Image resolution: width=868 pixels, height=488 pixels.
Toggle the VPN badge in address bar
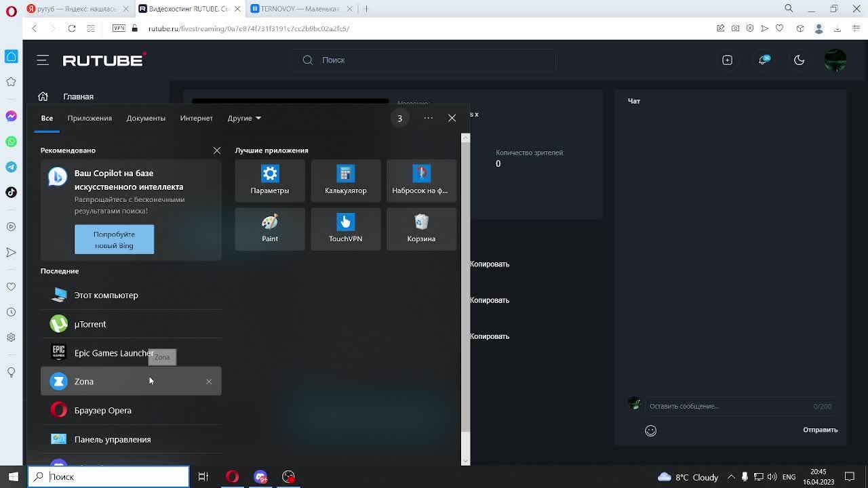pos(119,28)
